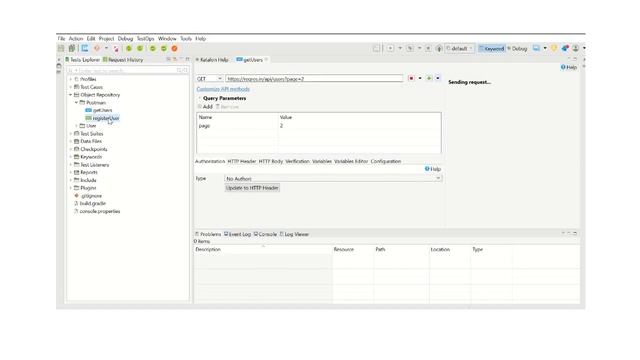
Task: Click Add query parameter button
Action: point(205,107)
